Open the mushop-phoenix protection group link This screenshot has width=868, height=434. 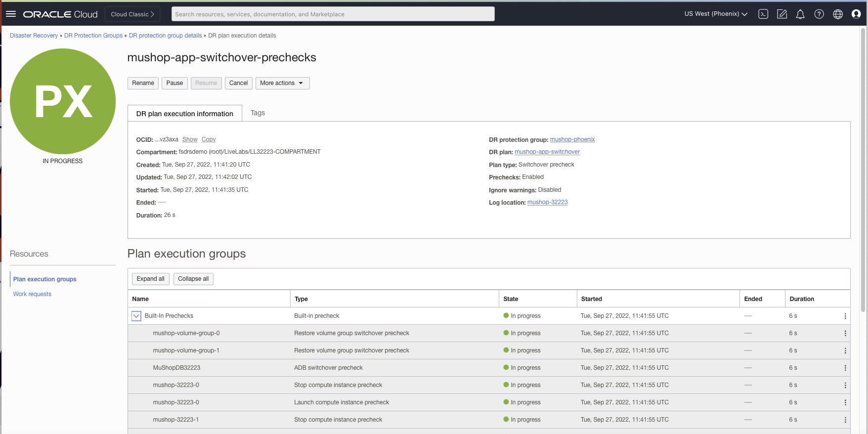point(572,139)
